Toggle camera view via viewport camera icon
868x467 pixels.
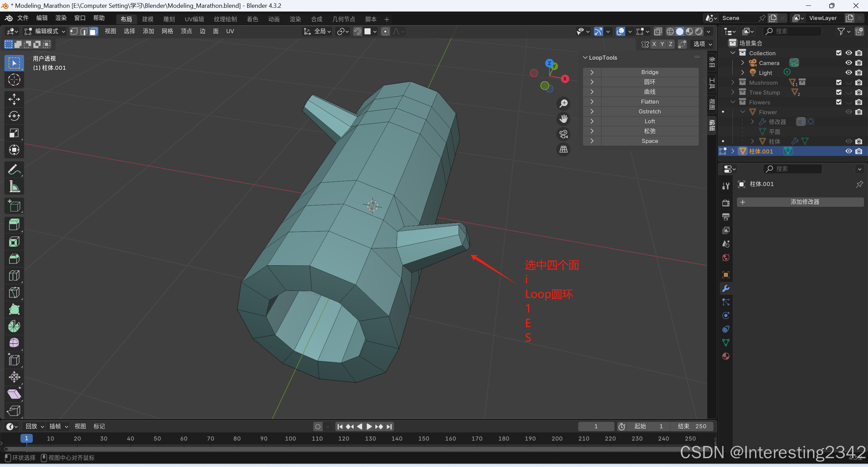click(x=563, y=134)
